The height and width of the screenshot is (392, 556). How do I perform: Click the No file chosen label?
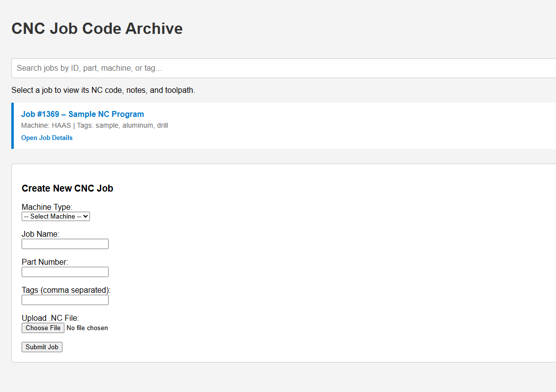coord(87,328)
